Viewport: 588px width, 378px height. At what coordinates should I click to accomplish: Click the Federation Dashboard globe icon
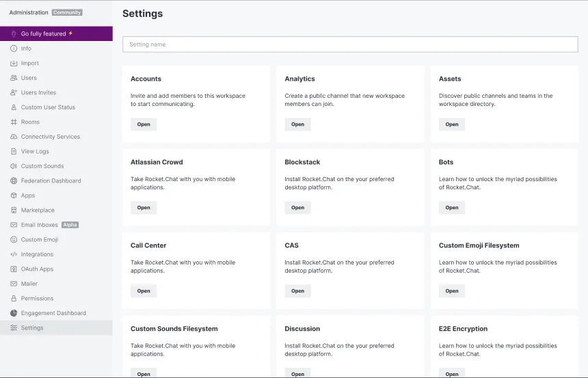[x=14, y=180]
